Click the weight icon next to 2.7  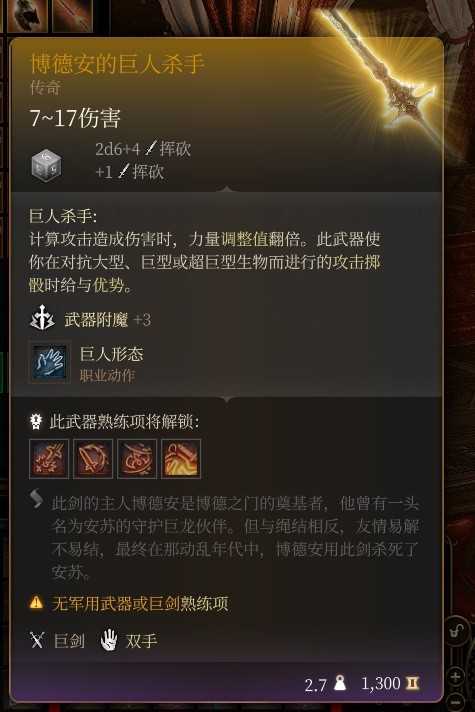[339, 682]
